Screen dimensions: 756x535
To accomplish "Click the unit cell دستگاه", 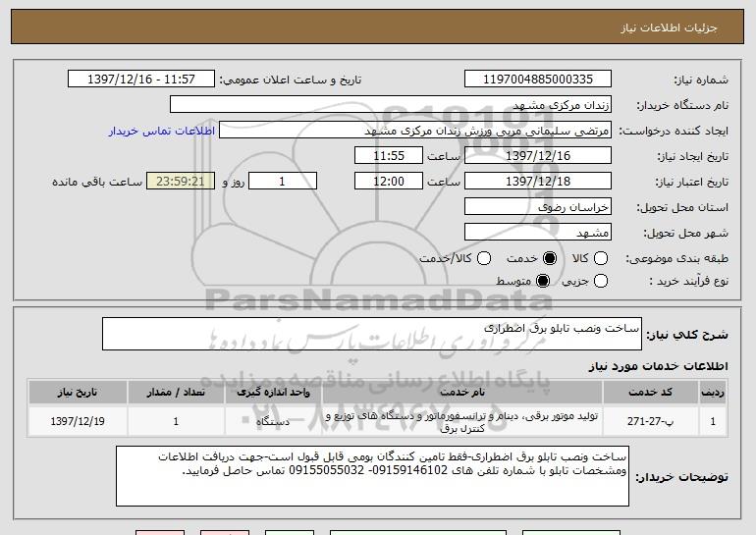I will [273, 422].
